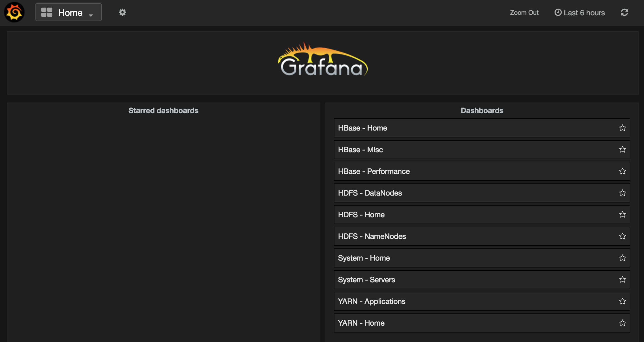The height and width of the screenshot is (342, 644).
Task: Star the YARN - Applications dashboard
Action: coord(622,301)
